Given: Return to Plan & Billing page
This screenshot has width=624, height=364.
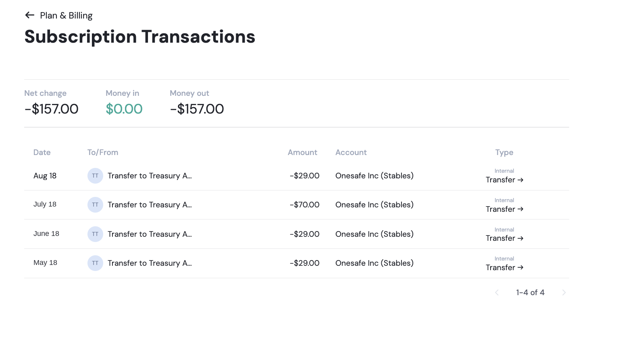Looking at the screenshot, I should (66, 15).
